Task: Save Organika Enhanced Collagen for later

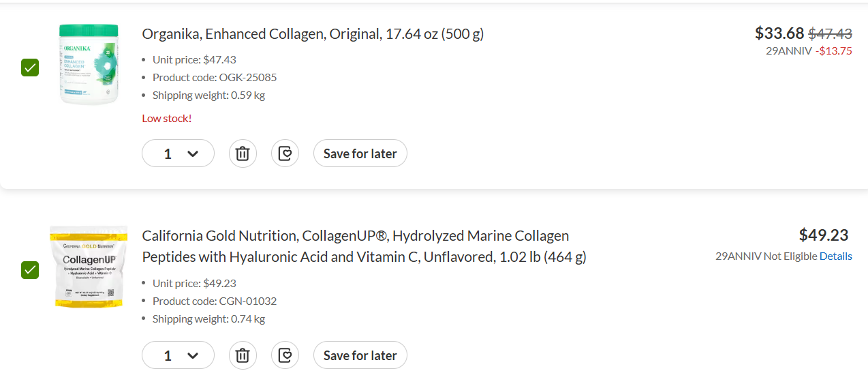Action: [360, 153]
